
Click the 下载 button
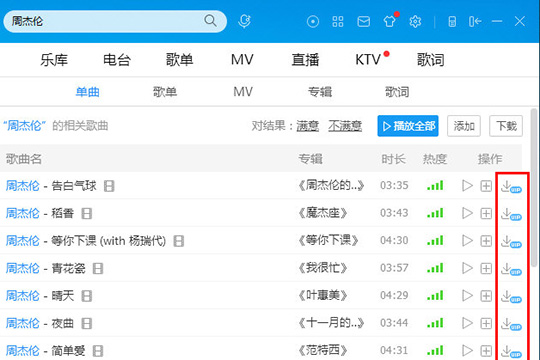[506, 126]
